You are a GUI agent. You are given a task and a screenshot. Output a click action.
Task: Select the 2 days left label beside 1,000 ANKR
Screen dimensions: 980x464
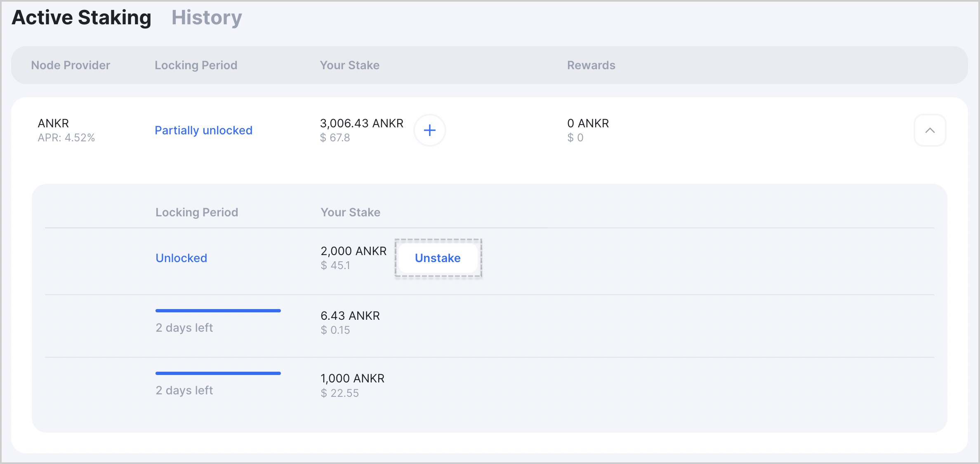tap(184, 390)
